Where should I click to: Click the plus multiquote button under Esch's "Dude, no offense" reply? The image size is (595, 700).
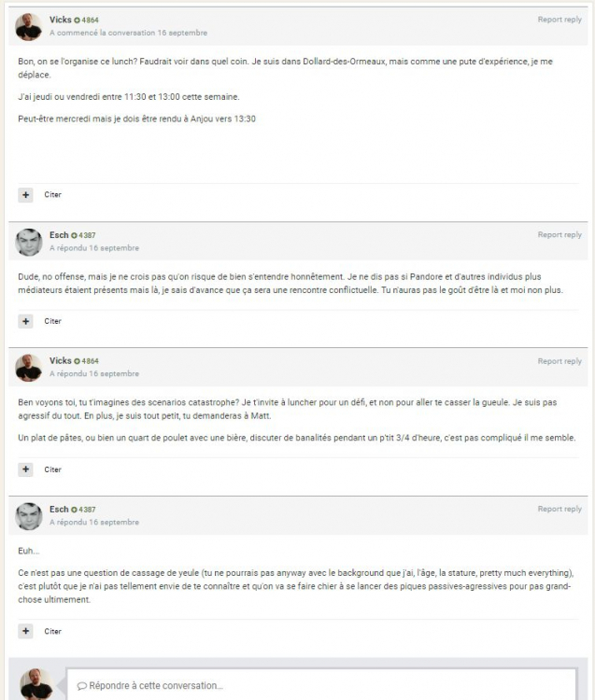click(x=26, y=321)
